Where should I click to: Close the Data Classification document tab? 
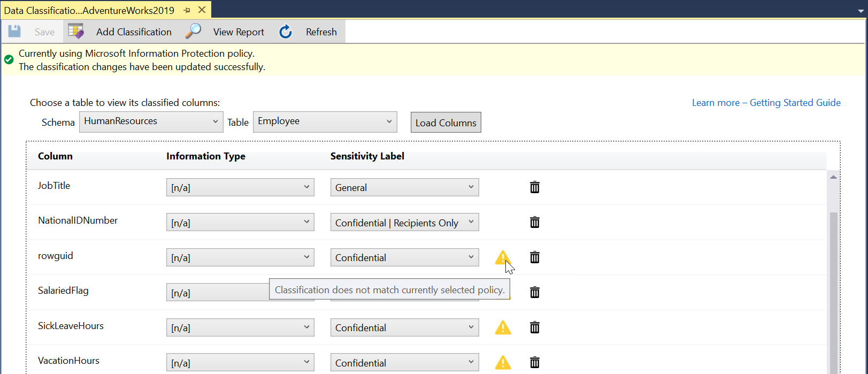point(202,10)
